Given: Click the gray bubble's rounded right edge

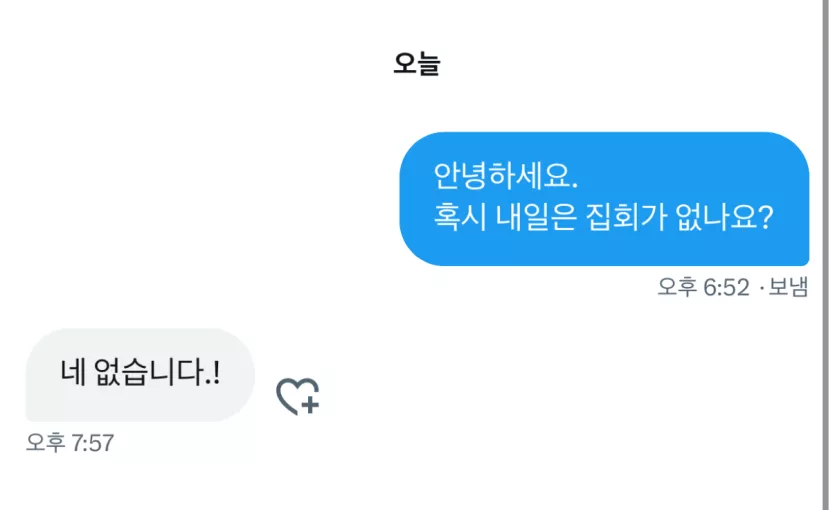Looking at the screenshot, I should (x=246, y=375).
